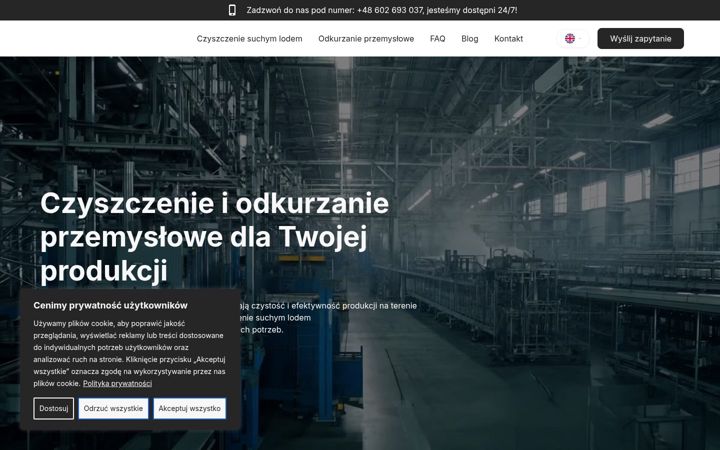720x450 pixels.
Task: Switch language via UK flag icon
Action: point(570,39)
